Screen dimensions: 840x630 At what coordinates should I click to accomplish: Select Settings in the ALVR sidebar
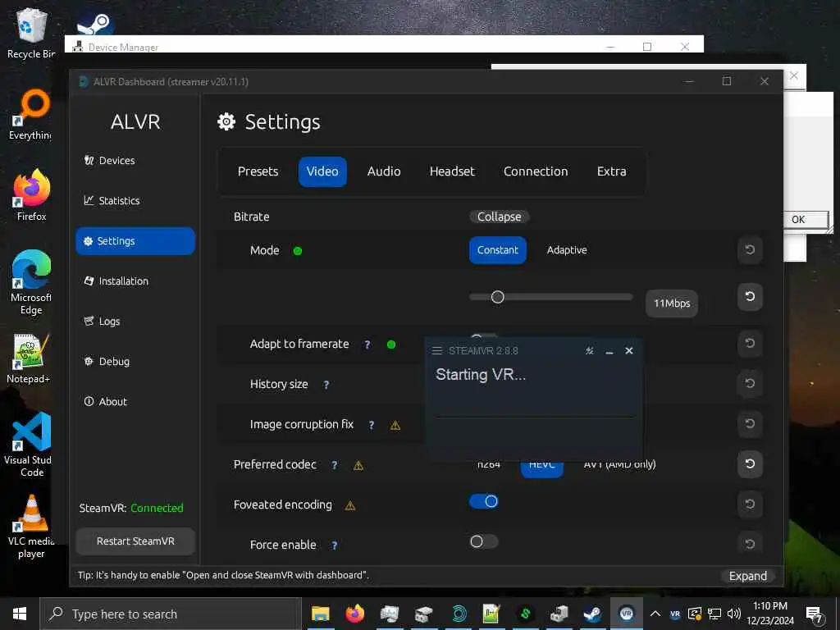coord(135,241)
